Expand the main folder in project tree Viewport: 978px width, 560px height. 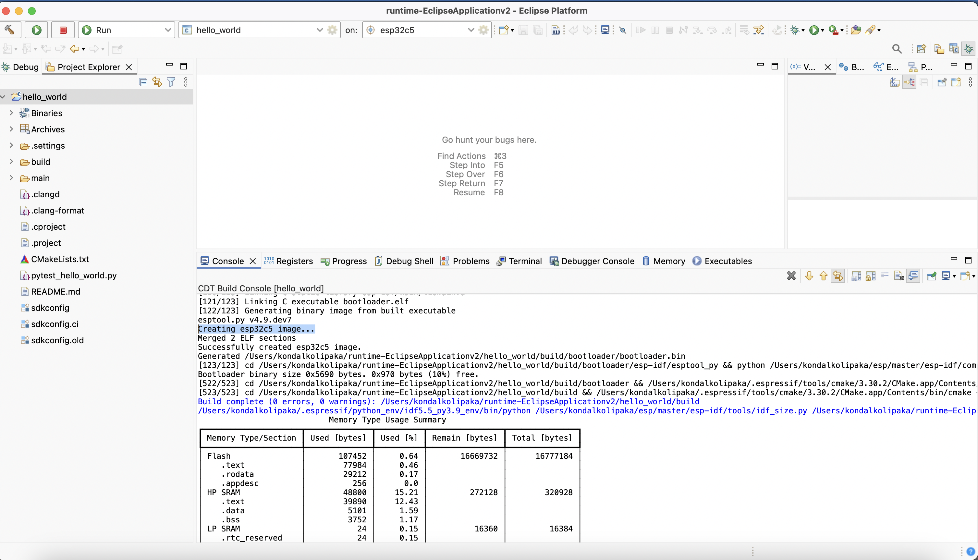tap(11, 178)
